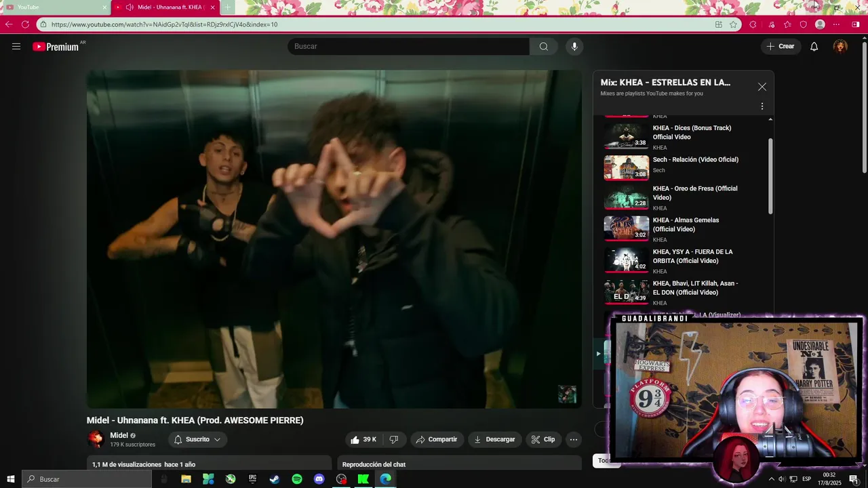Click the main video player
This screenshot has width=868, height=488.
[334, 239]
